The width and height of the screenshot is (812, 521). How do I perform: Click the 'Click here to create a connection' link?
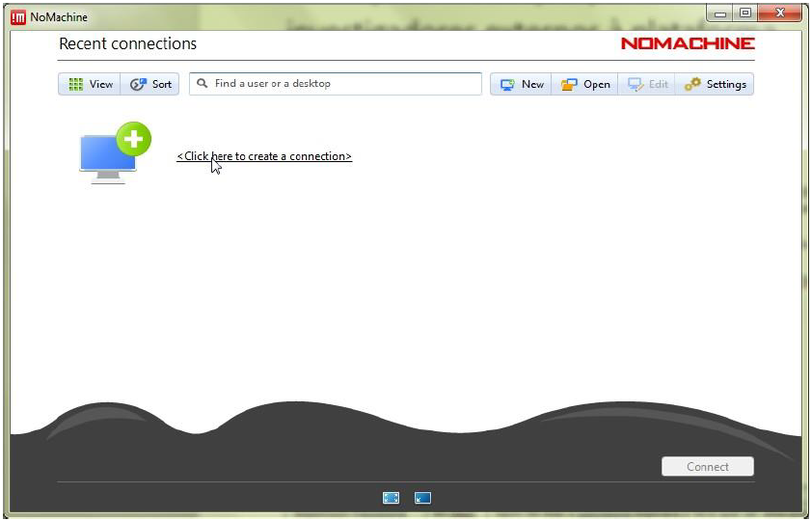pos(263,156)
